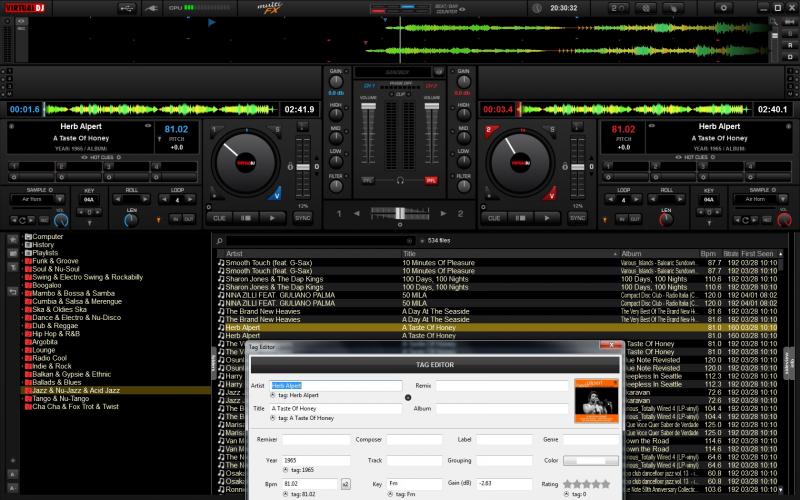Select the Funk & Groove folder
This screenshot has height=500, width=800.
pos(55,261)
